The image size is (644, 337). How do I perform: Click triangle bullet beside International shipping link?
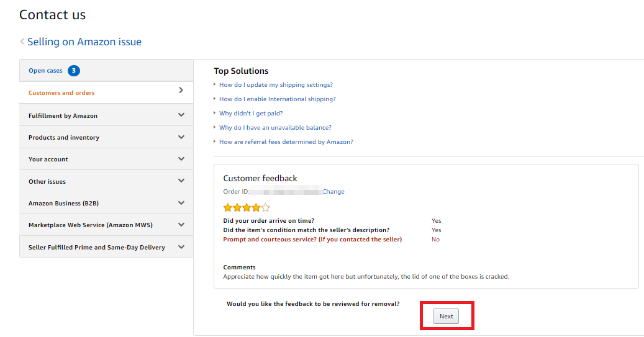point(215,99)
